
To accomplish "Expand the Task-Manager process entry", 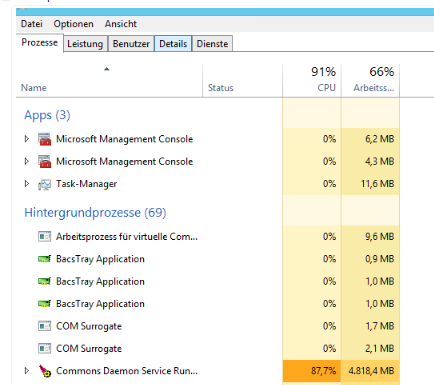I will [27, 184].
